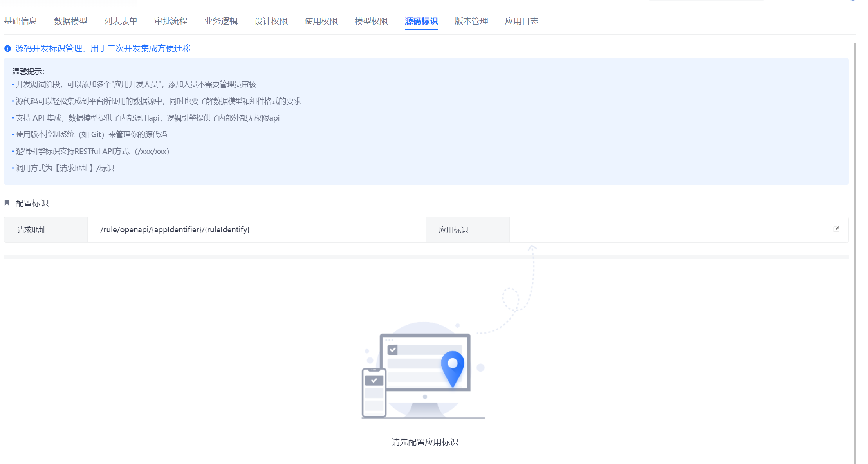This screenshot has width=868, height=464.
Task: Click the bookmark icon next to 配置标识
Action: 7,203
